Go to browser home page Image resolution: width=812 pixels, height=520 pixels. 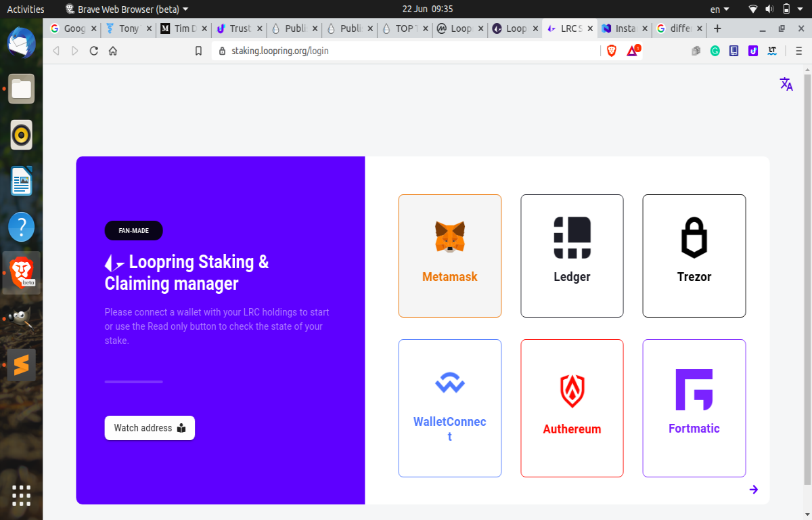(113, 51)
